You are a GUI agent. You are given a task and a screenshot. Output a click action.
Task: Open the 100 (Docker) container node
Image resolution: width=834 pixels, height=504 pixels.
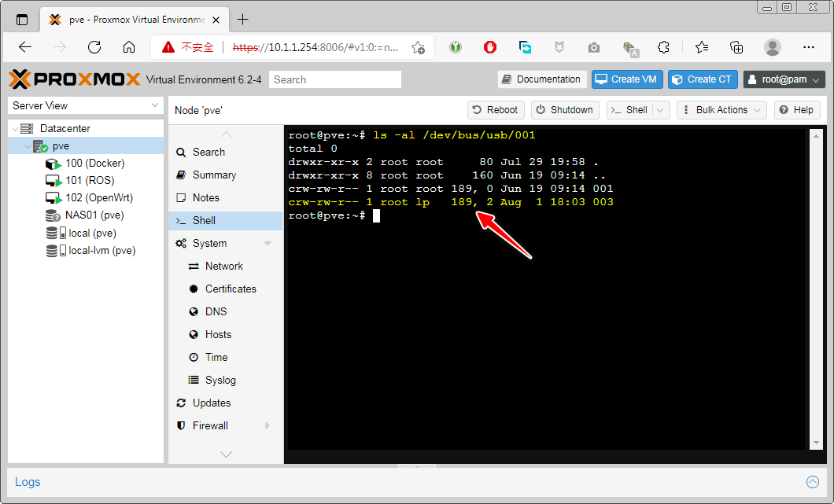94,164
